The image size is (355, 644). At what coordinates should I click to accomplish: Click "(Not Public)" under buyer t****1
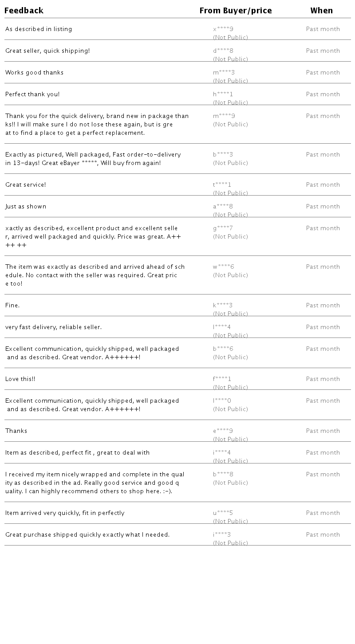[x=230, y=193]
